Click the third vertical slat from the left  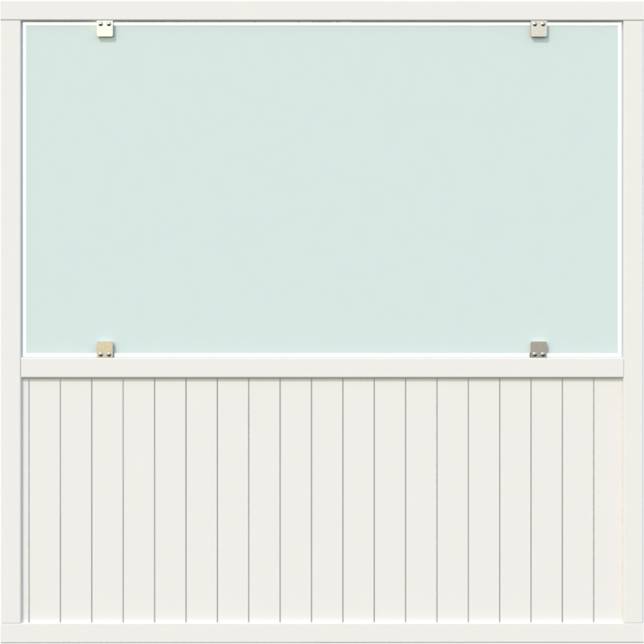107,498
